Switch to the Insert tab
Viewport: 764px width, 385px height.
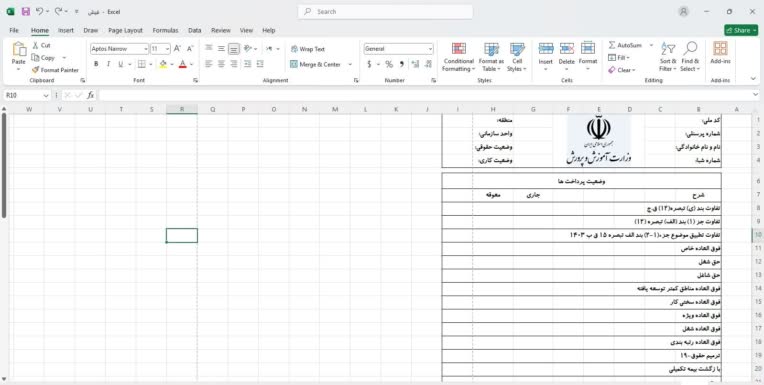coord(66,30)
